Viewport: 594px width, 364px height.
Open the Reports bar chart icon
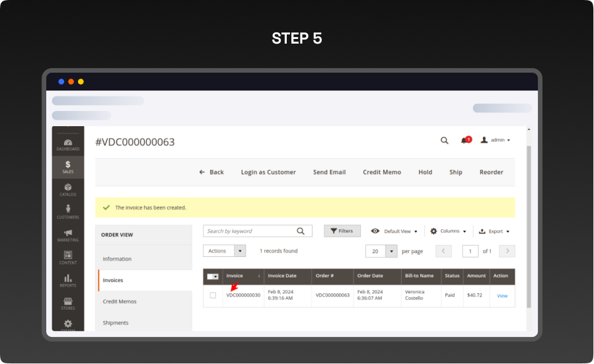click(68, 281)
